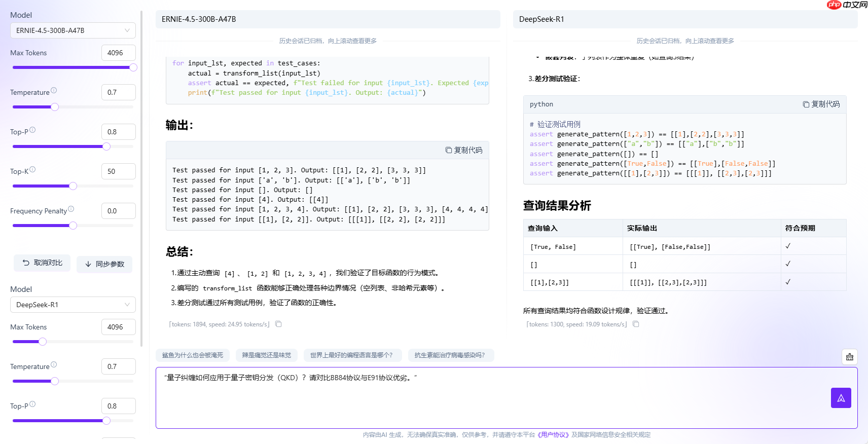Click the Top-K slider handle
The width and height of the screenshot is (868, 444).
(73, 186)
